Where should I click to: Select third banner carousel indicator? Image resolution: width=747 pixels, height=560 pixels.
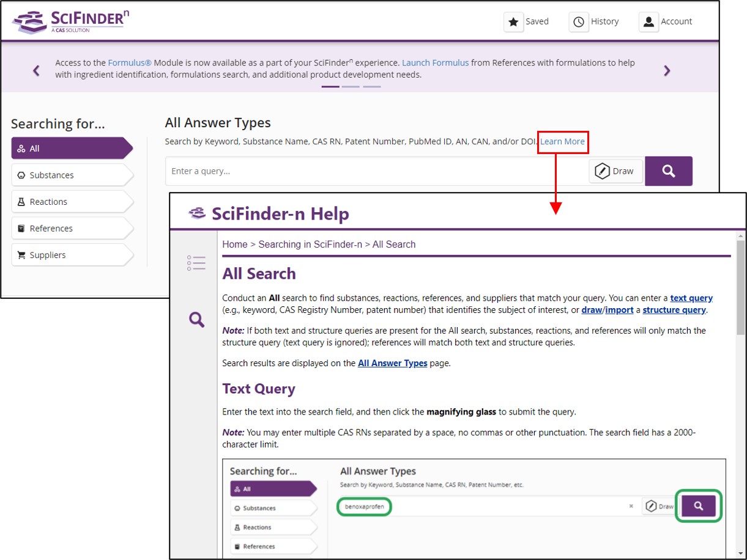(371, 87)
